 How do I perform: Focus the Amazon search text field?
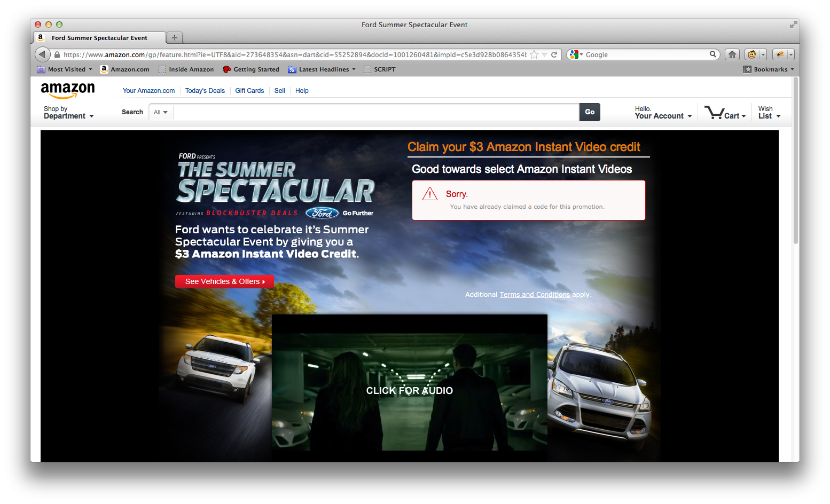pos(376,112)
